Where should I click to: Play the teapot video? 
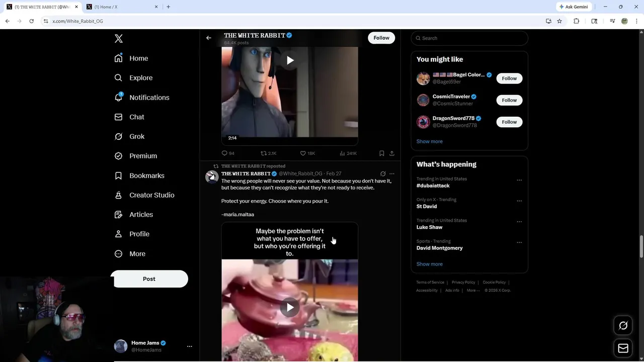click(x=290, y=307)
